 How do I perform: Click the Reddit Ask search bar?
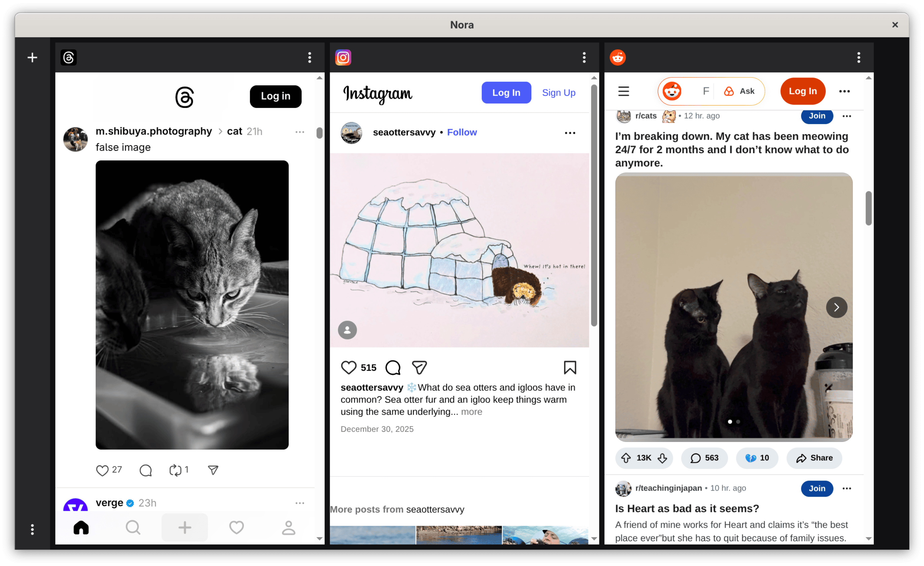[740, 91]
